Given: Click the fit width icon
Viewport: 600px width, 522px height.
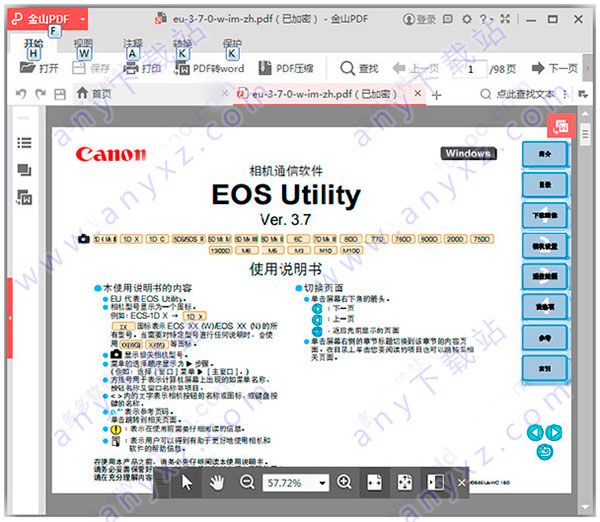Looking at the screenshot, I should coord(374,483).
